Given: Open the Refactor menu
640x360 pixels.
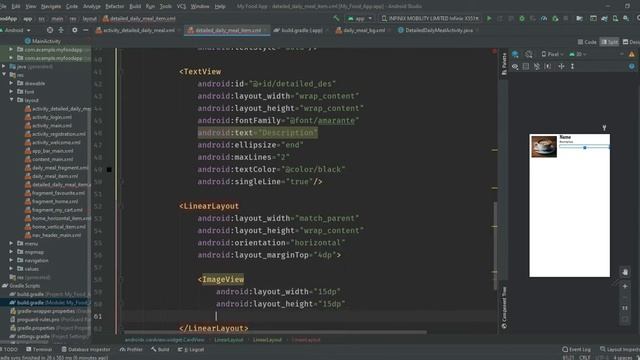Looking at the screenshot, I should [x=114, y=7].
